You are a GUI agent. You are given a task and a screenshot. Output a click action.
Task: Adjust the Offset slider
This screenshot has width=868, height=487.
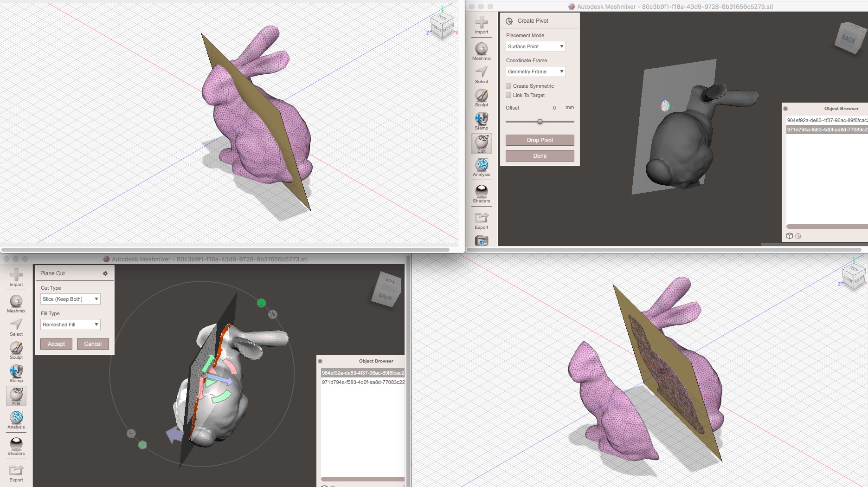[540, 122]
